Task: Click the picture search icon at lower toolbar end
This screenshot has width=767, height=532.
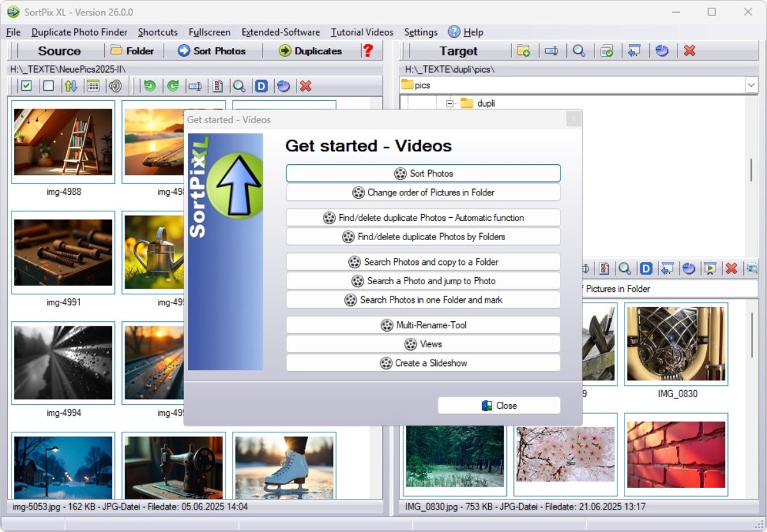Action: coord(752,269)
